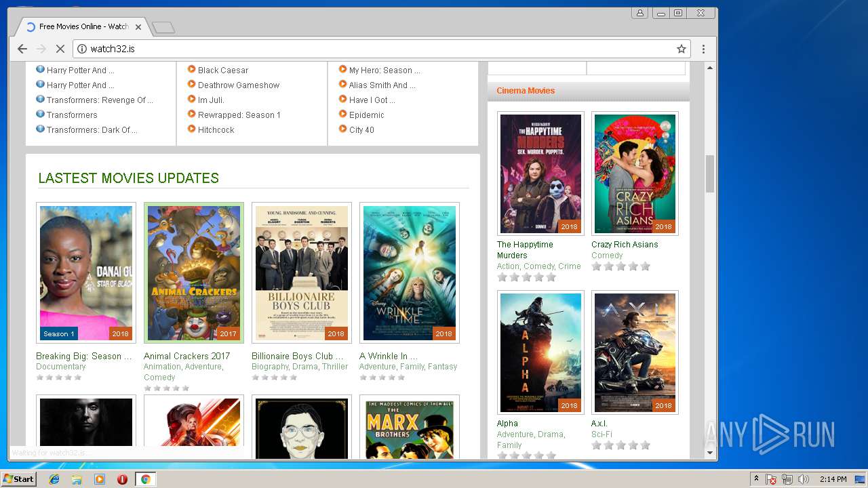Open Transformers: Dark Of link
Viewport: 868px width, 488px height.
(92, 129)
